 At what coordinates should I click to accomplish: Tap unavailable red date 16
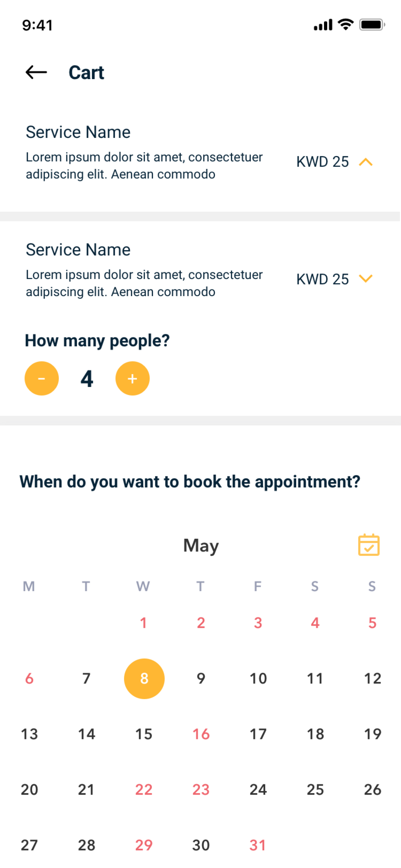201,734
